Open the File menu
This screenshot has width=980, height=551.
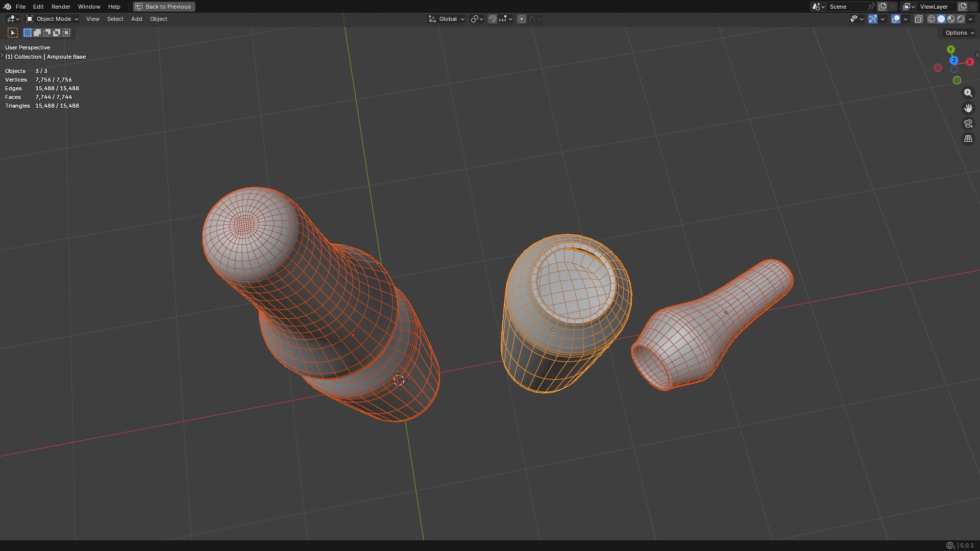pyautogui.click(x=20, y=7)
